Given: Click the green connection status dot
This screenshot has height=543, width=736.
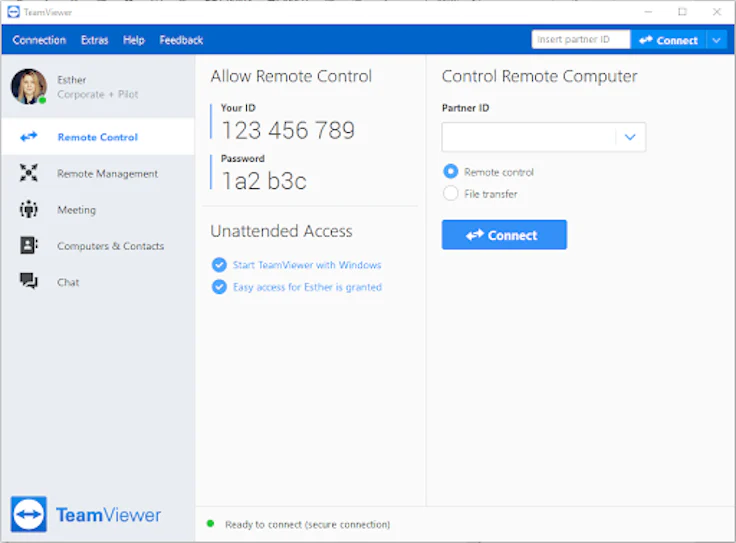Looking at the screenshot, I should tap(210, 523).
